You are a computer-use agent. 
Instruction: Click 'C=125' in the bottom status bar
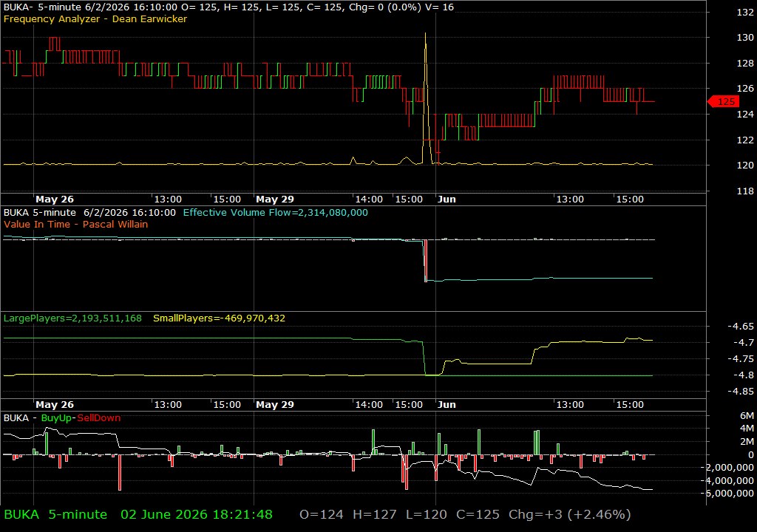pos(478,514)
